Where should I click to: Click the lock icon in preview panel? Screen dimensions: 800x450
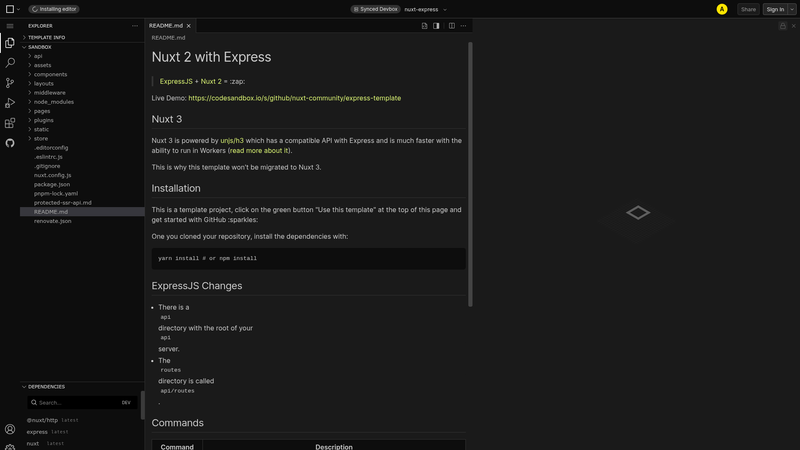point(782,26)
